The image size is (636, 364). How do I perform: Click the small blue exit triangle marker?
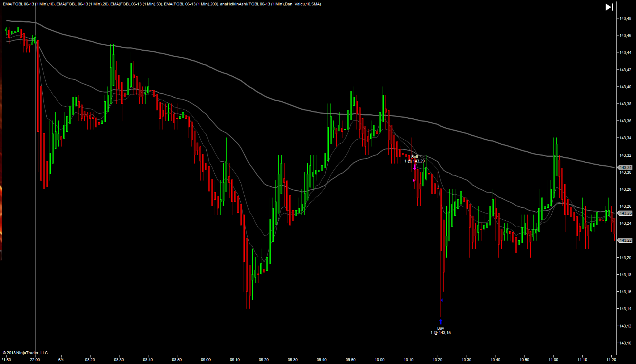(442, 300)
